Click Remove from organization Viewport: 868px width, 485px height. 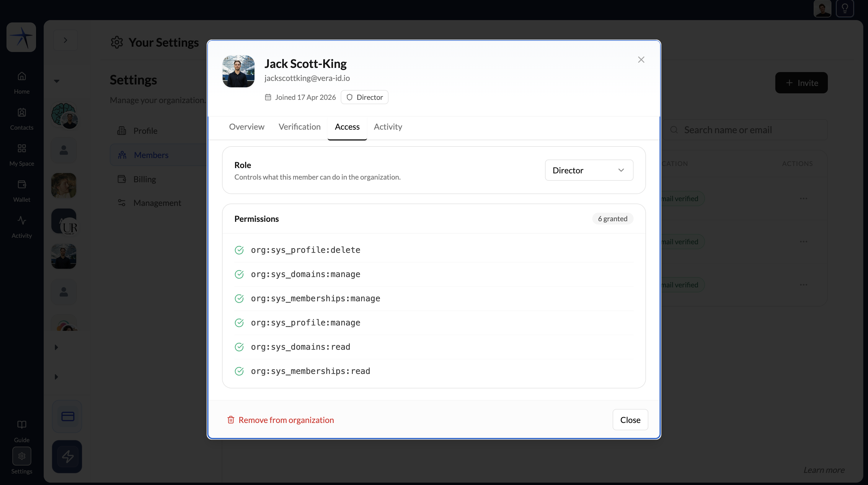(x=280, y=420)
